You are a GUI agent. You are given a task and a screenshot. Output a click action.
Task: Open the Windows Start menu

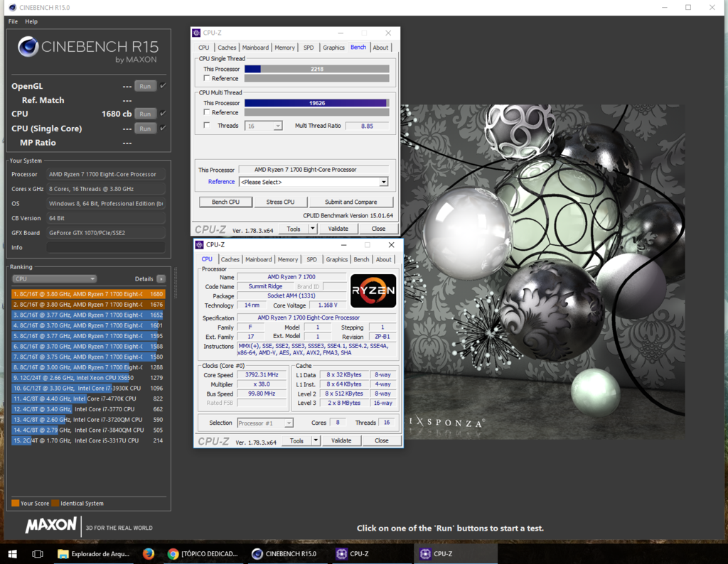(x=12, y=553)
